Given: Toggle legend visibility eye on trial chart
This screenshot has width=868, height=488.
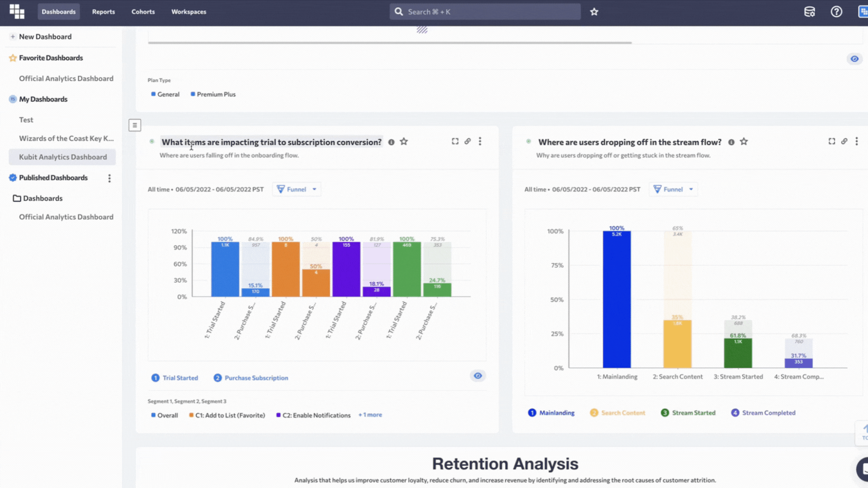Looking at the screenshot, I should tap(478, 375).
